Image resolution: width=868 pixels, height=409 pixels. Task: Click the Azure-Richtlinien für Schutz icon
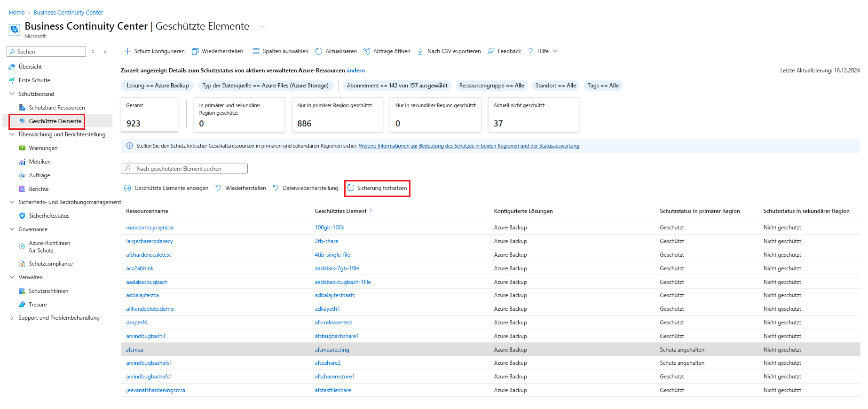click(x=22, y=246)
